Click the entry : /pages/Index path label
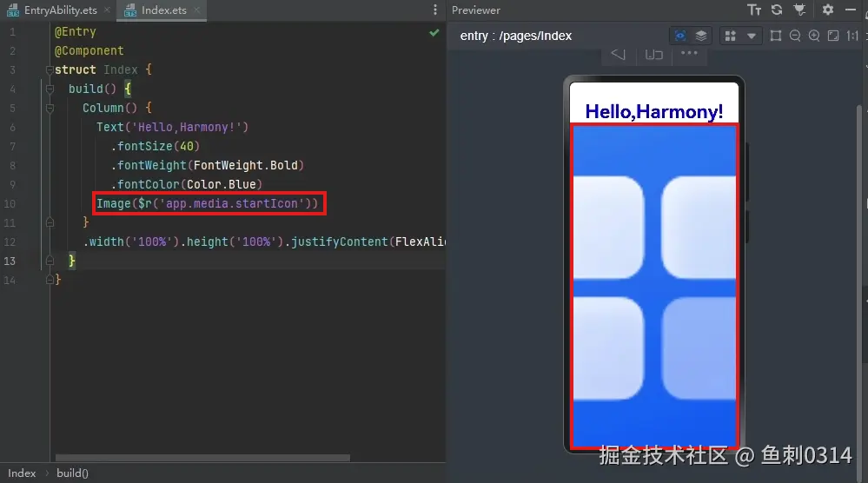This screenshot has height=483, width=868. click(516, 36)
